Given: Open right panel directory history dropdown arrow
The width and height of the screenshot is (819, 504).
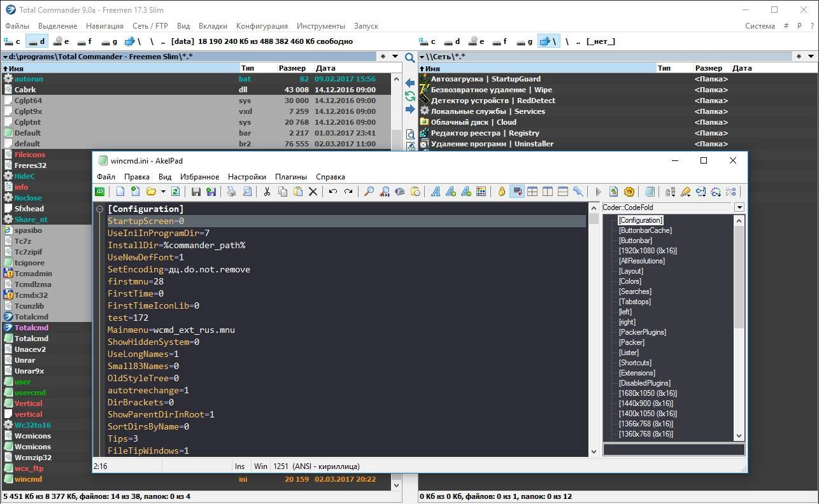Looking at the screenshot, I should (x=811, y=57).
